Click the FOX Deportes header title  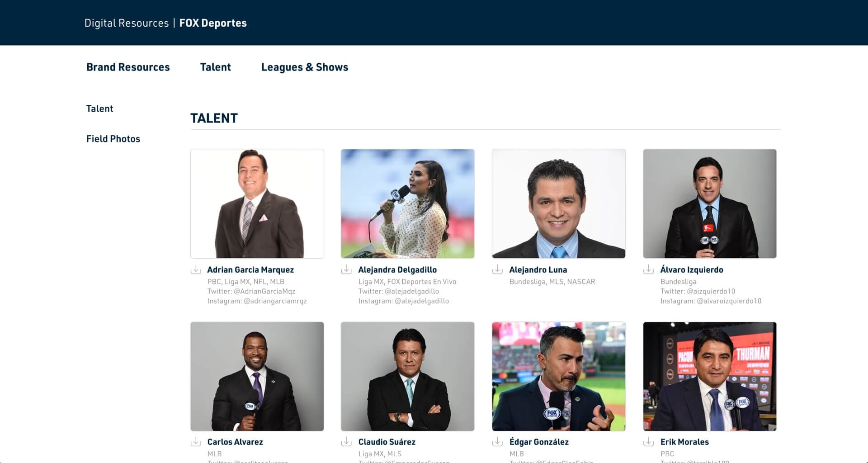[213, 23]
